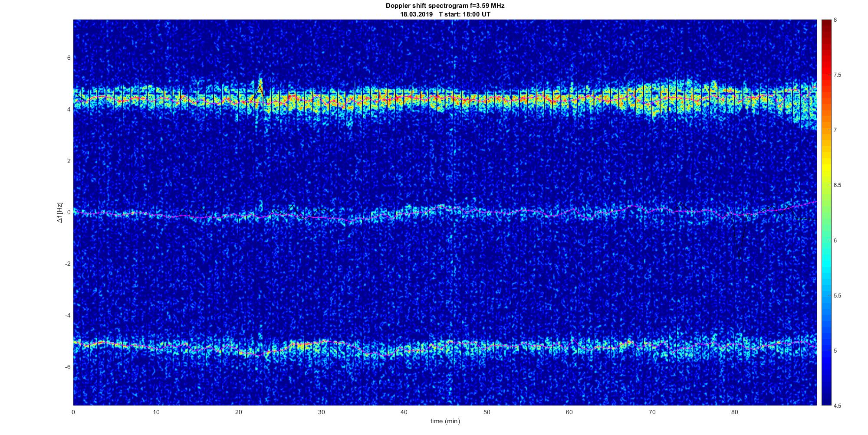
Task: Click the x-axis tick label '10'
Action: 156,412
